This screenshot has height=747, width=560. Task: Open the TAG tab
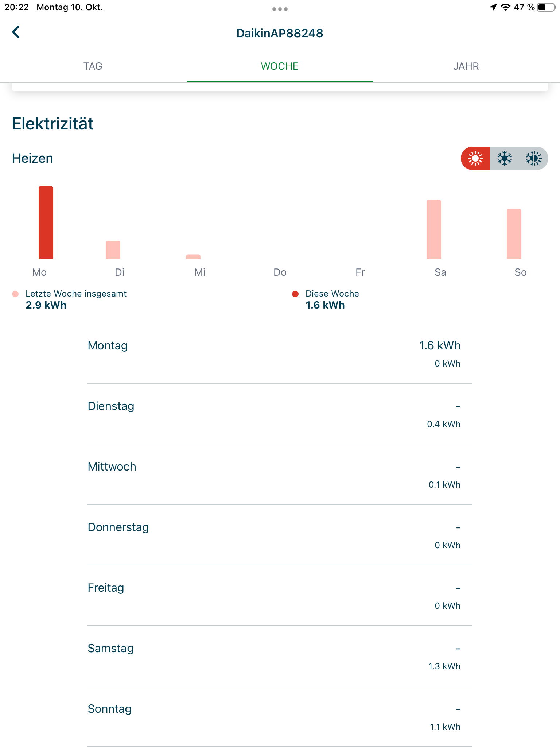click(93, 66)
